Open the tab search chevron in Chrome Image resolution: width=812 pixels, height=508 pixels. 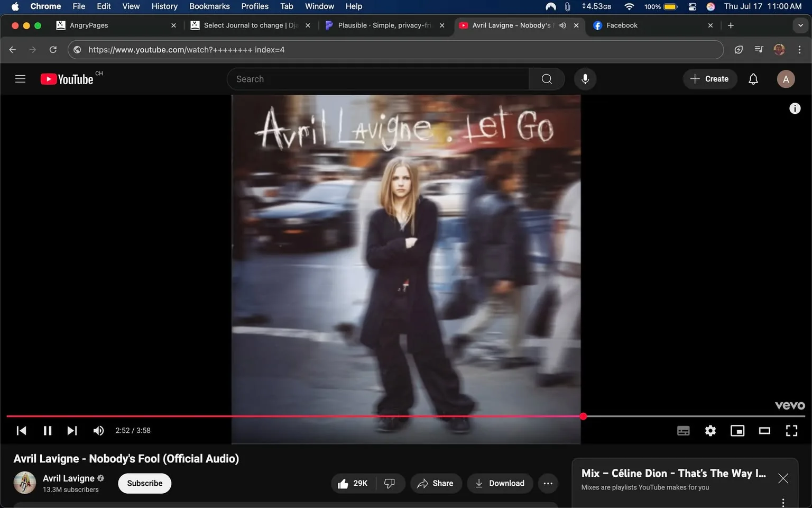(800, 25)
